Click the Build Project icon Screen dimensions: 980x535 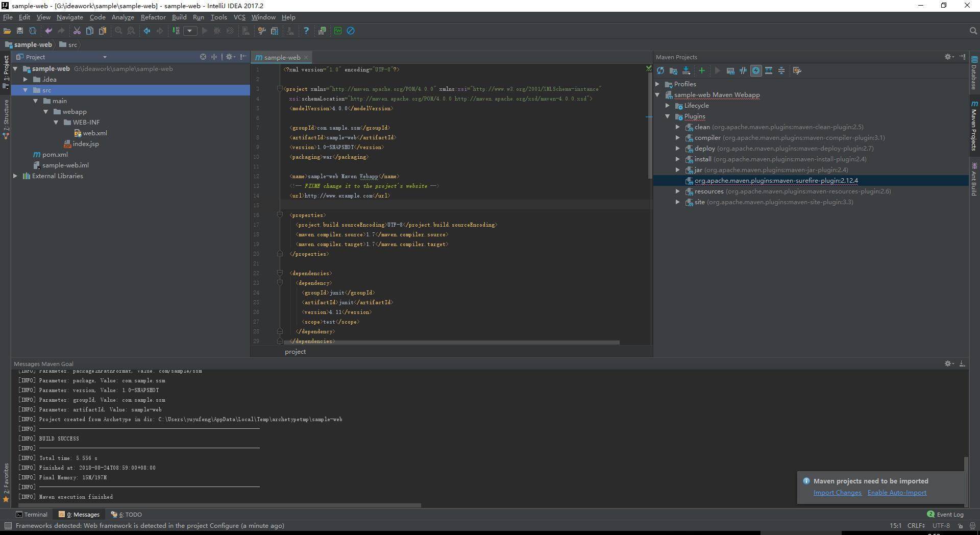tap(176, 31)
